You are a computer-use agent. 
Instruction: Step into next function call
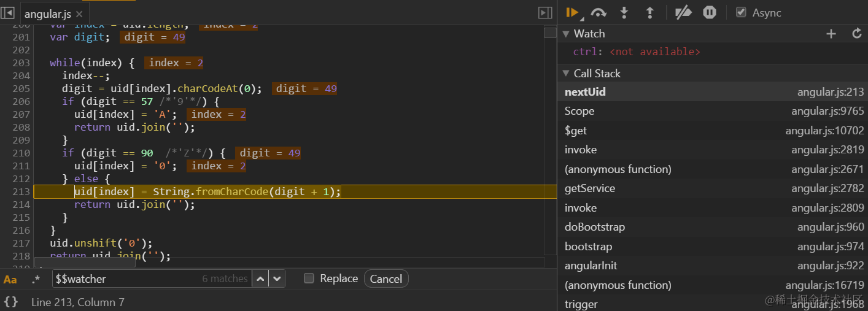624,12
